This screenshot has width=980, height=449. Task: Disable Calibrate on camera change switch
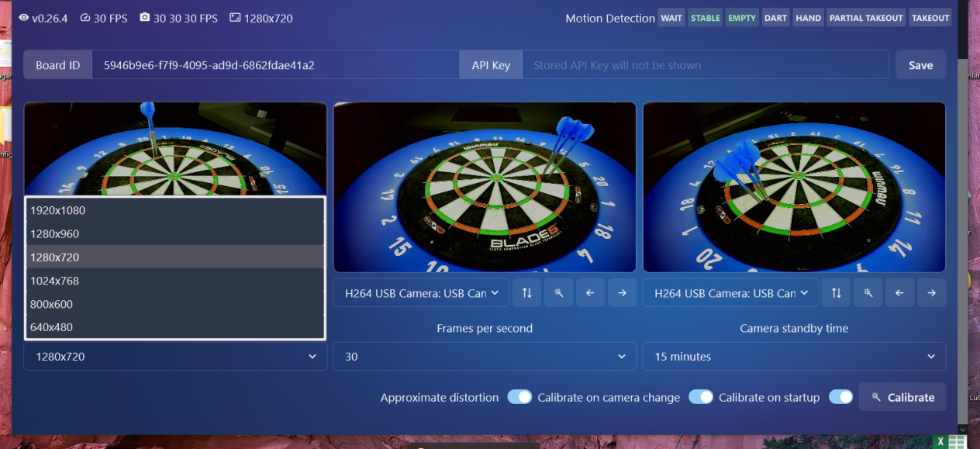(x=701, y=397)
